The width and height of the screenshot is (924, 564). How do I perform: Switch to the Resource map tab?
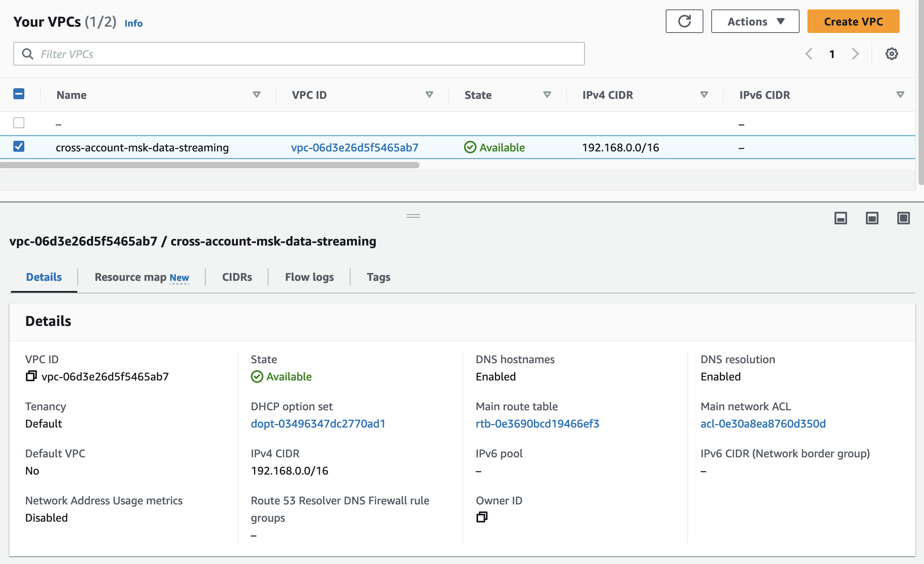pyautogui.click(x=141, y=277)
